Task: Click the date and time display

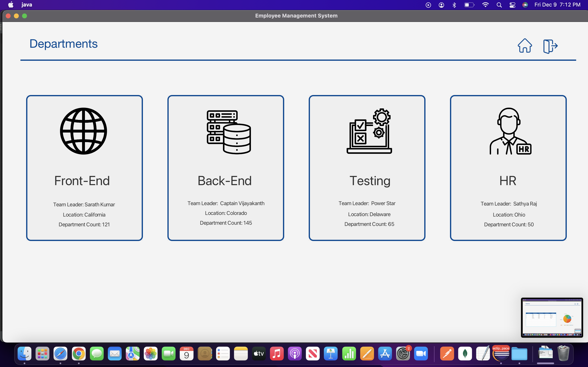Action: point(557,5)
